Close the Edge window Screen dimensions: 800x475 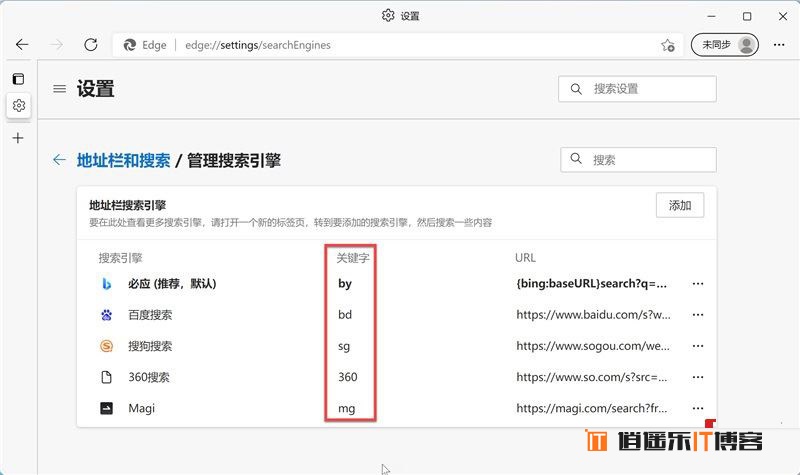[x=783, y=16]
